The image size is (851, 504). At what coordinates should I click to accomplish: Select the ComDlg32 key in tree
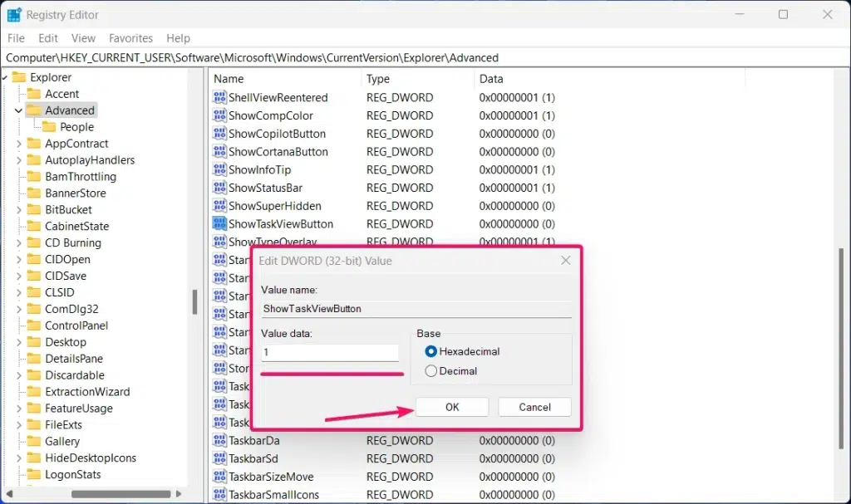point(71,309)
